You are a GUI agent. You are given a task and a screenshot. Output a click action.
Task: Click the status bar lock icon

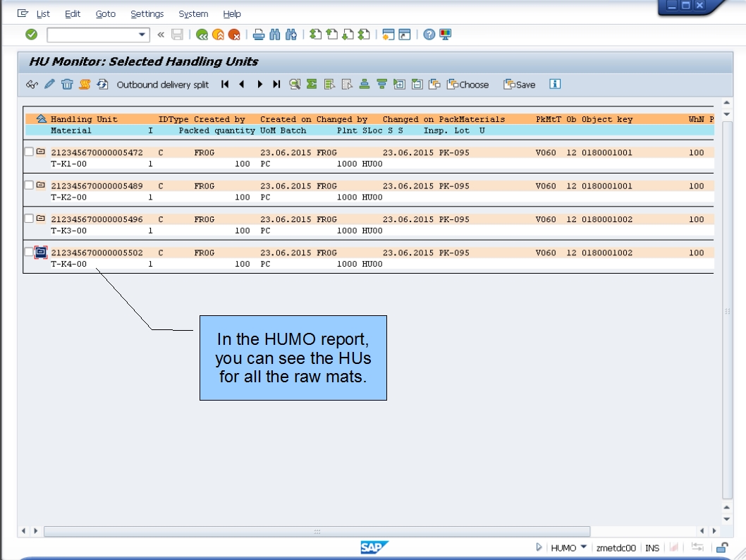[x=722, y=547]
